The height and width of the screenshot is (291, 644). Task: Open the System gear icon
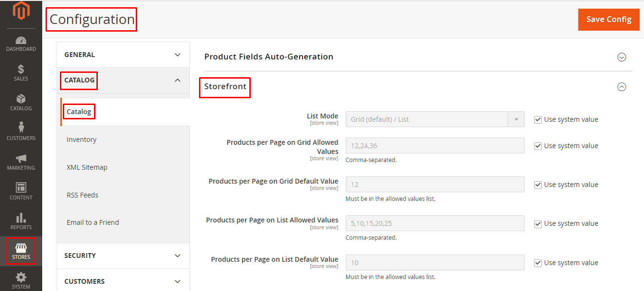(x=21, y=278)
